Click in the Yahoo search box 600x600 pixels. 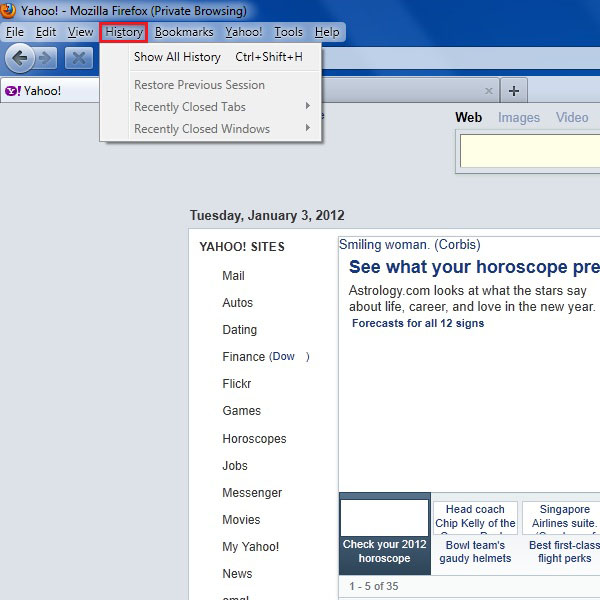pos(530,151)
